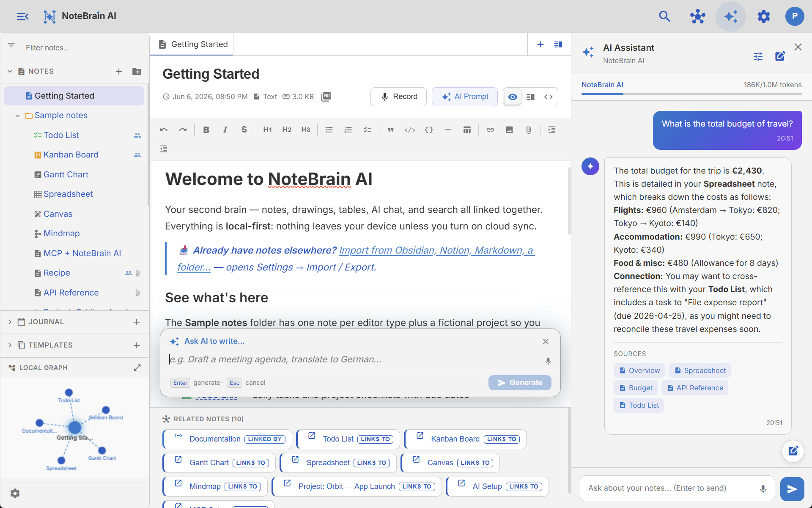The width and height of the screenshot is (812, 508).
Task: Click the filter icon beside Filter notes
Action: point(11,45)
